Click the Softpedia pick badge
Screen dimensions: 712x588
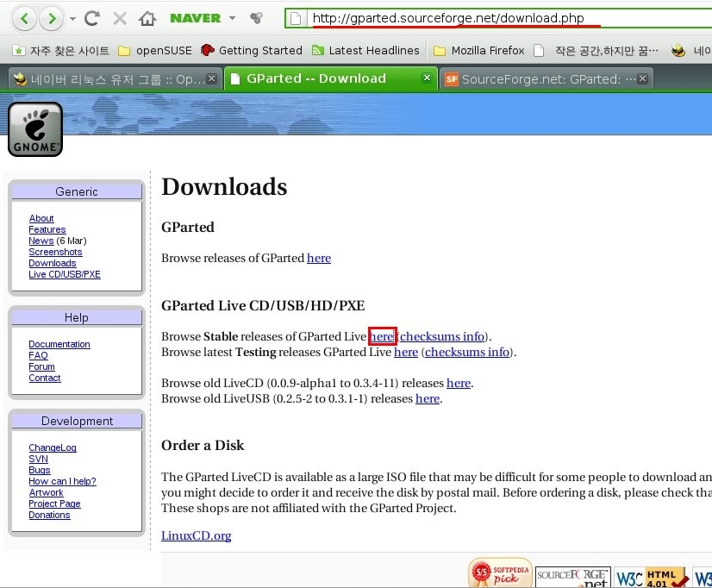coord(500,573)
